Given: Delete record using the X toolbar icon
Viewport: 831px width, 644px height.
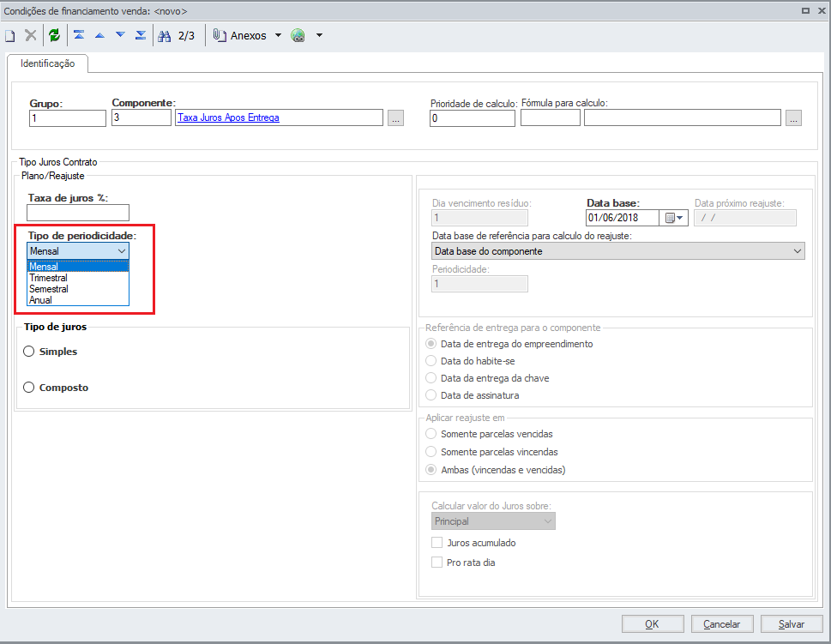Looking at the screenshot, I should point(31,35).
